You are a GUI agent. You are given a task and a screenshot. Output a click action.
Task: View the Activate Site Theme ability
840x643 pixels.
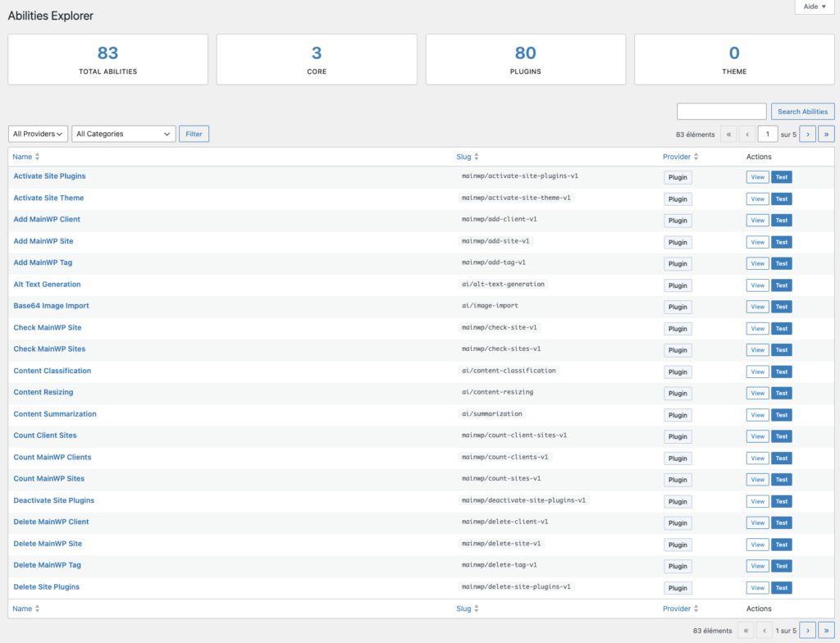(757, 198)
